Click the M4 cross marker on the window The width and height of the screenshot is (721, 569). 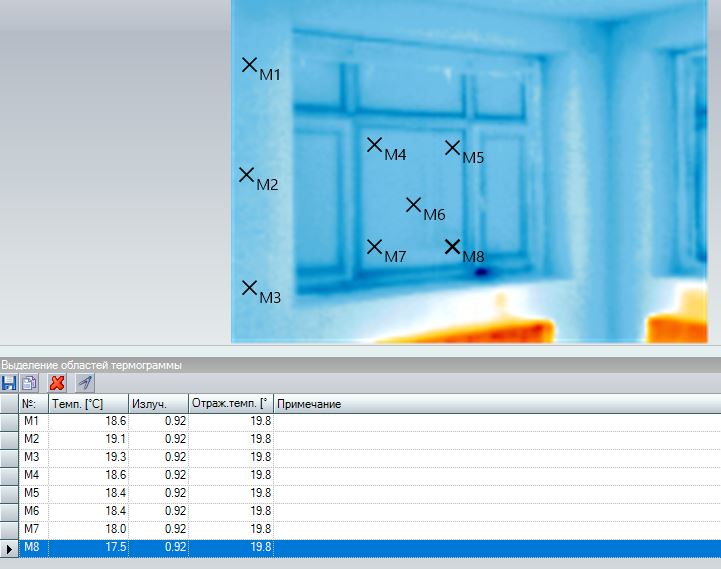tap(375, 145)
